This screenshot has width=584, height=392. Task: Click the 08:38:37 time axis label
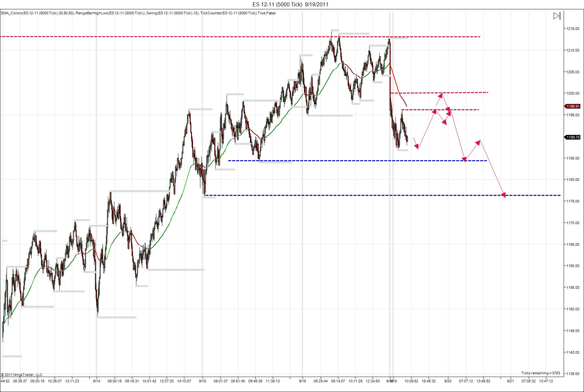point(20,381)
